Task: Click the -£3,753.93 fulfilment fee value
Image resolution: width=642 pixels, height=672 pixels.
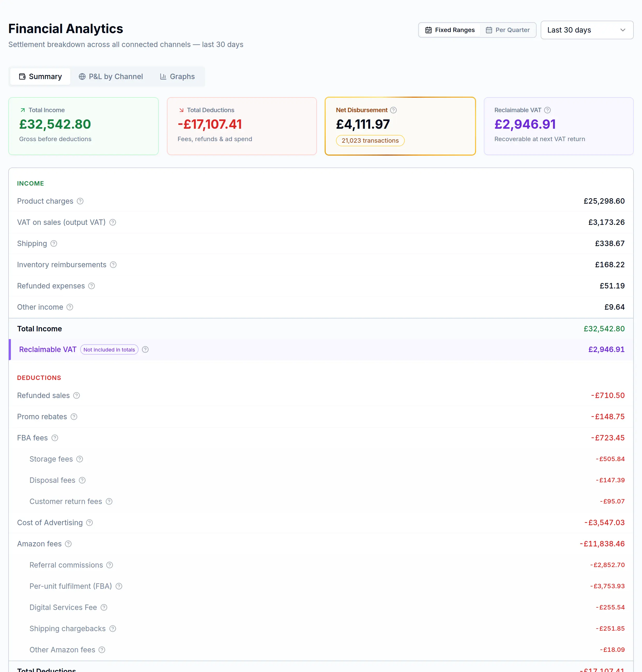Action: pyautogui.click(x=607, y=586)
